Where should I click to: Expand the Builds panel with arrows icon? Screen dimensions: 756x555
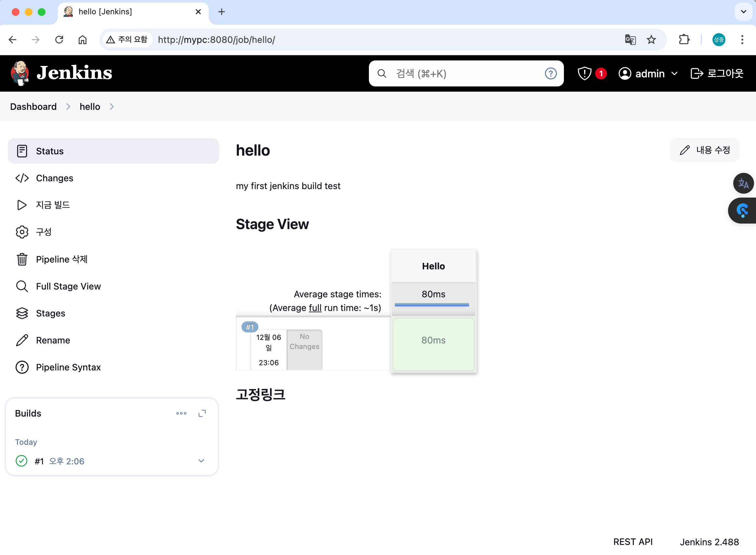202,413
